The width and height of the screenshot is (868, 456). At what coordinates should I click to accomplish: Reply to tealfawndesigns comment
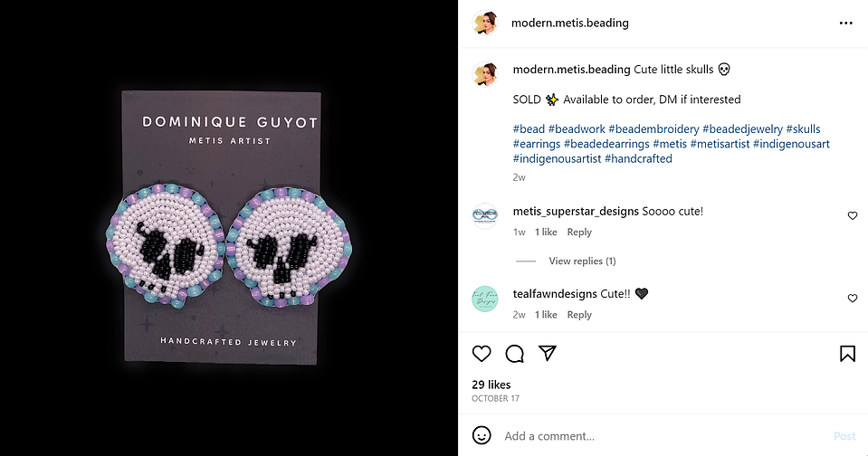579,314
